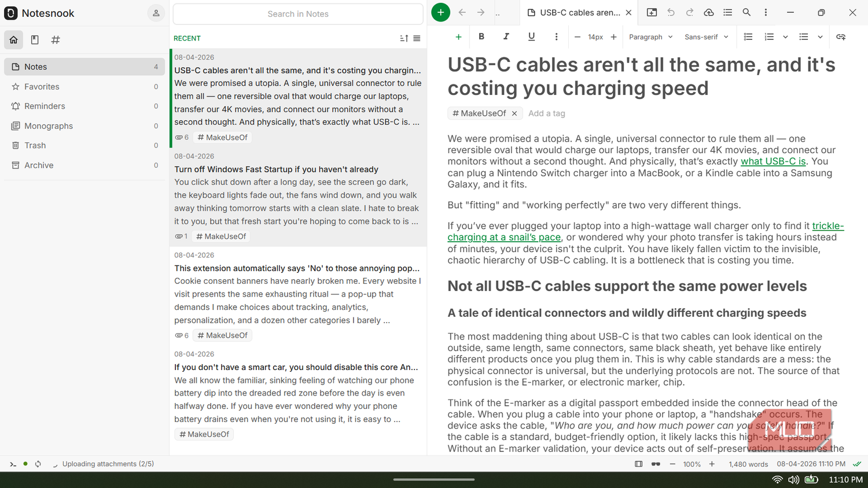Screen dimensions: 868x488
Task: Open the Paragraph style dropdown
Action: pos(650,37)
